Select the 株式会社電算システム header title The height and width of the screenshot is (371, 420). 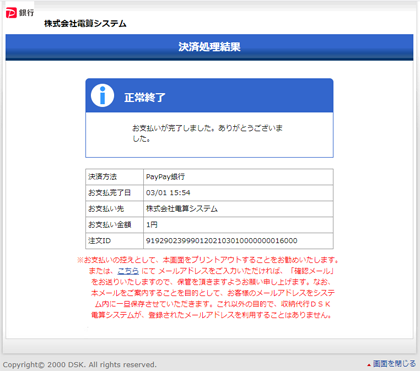point(85,23)
